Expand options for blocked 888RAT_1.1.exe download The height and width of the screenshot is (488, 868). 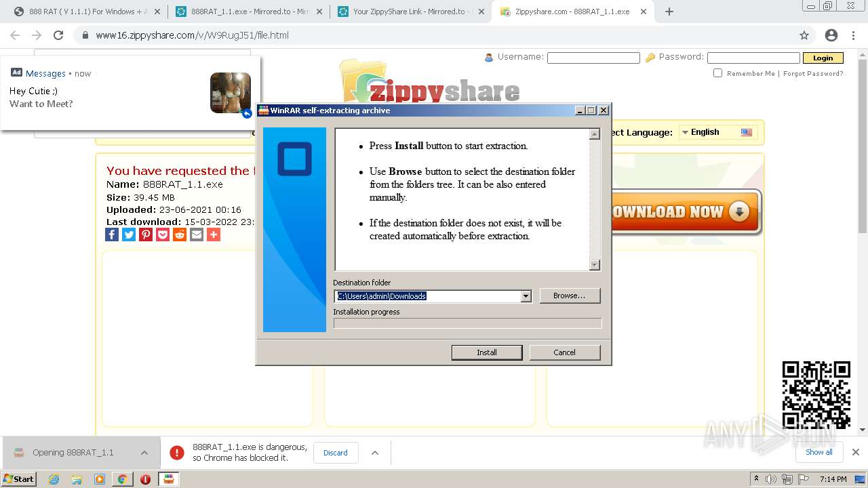point(375,453)
